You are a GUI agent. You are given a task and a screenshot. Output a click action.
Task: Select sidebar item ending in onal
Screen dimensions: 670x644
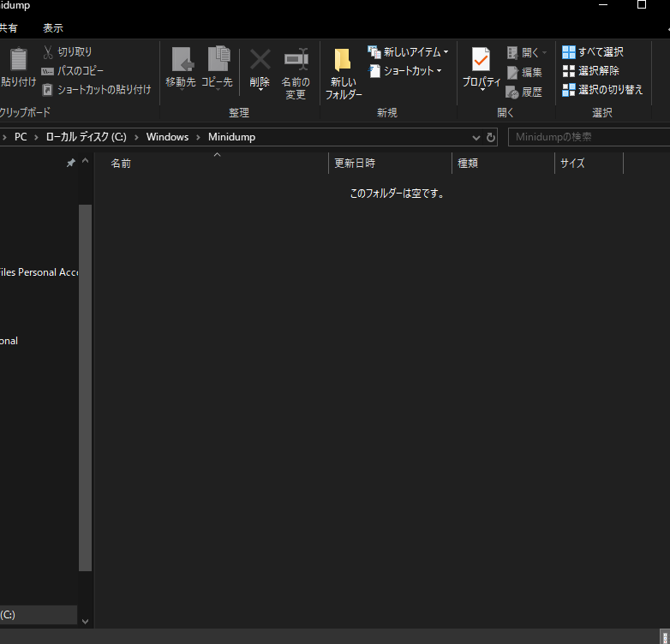point(9,341)
